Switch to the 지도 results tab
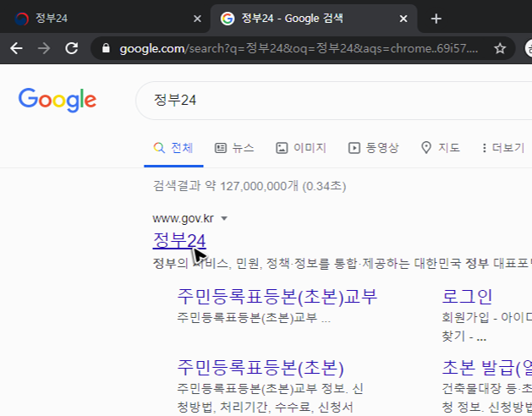 (441, 148)
